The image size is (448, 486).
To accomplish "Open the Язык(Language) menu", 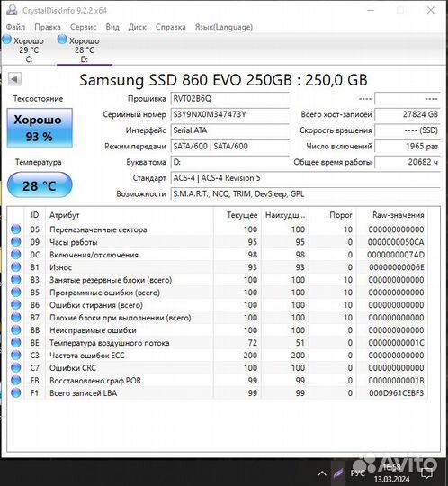I will click(x=224, y=27).
